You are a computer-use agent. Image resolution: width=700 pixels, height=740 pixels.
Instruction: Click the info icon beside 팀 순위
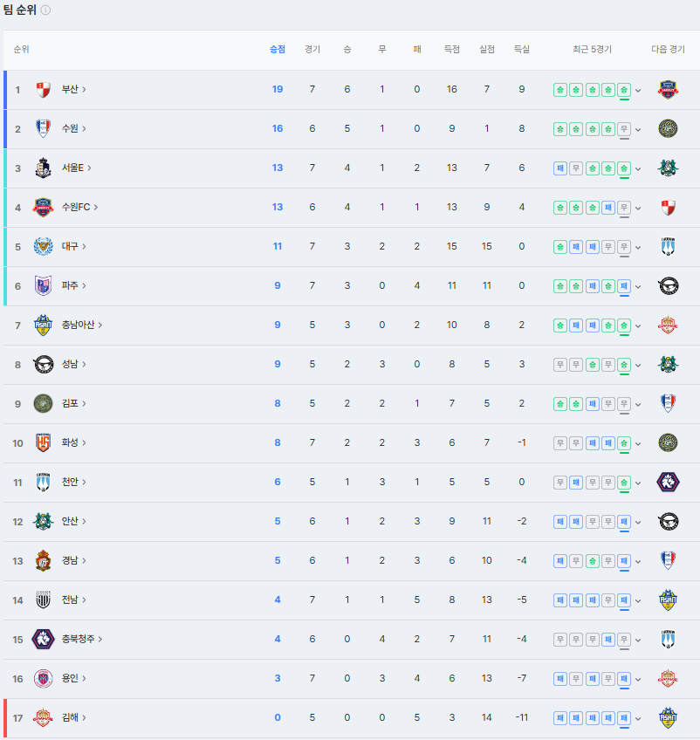tap(45, 10)
